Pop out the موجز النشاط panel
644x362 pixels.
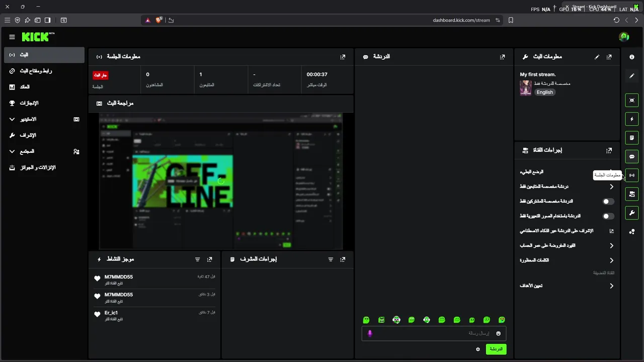(x=209, y=259)
